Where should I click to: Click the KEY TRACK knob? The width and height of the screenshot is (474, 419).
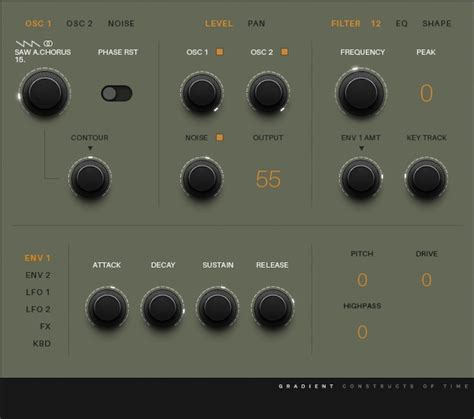(426, 178)
